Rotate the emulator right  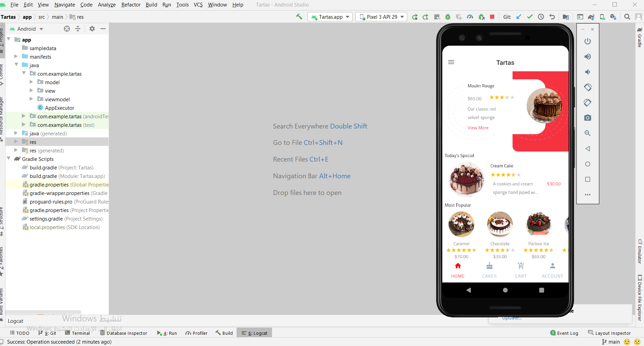coord(588,103)
